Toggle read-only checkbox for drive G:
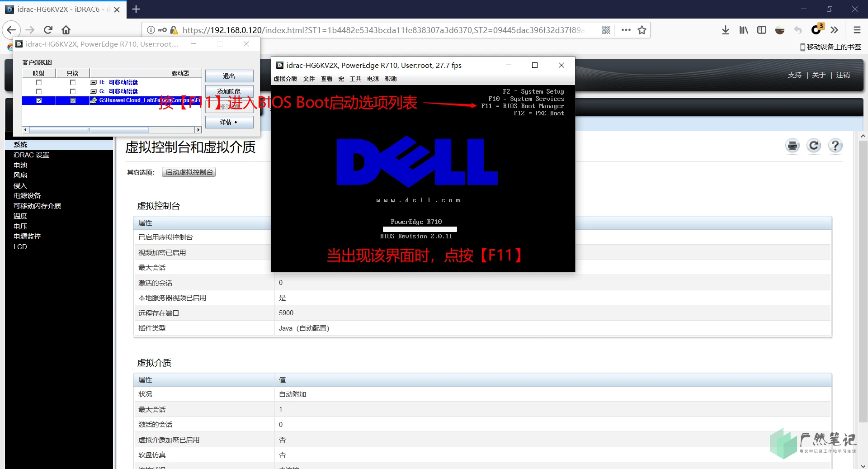868x469 pixels. [73, 91]
